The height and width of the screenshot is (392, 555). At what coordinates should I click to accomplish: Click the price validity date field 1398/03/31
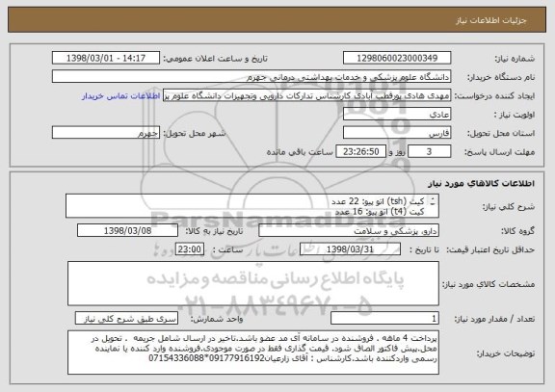click(350, 249)
